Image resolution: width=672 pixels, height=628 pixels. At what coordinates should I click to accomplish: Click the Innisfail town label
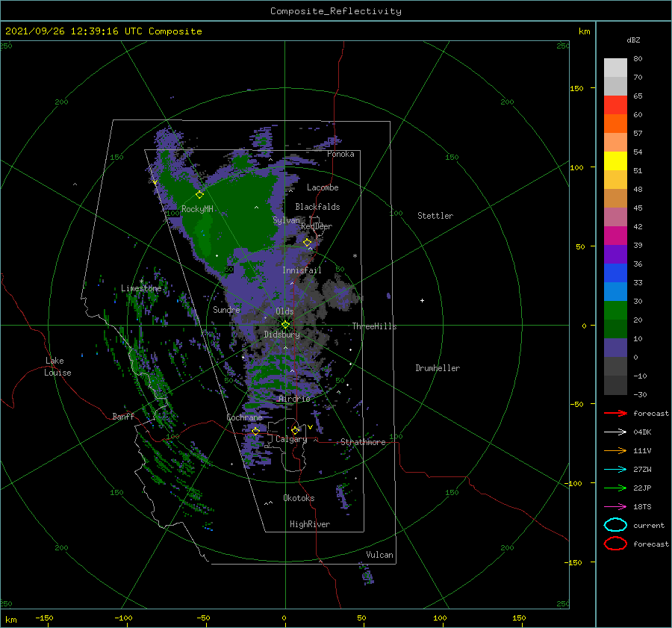tap(302, 270)
